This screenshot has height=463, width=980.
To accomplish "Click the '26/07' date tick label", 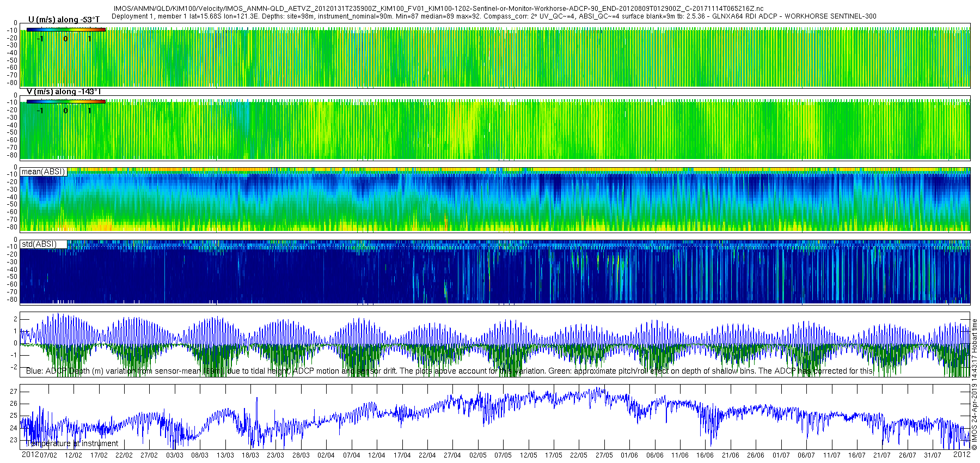I will pyautogui.click(x=908, y=455).
